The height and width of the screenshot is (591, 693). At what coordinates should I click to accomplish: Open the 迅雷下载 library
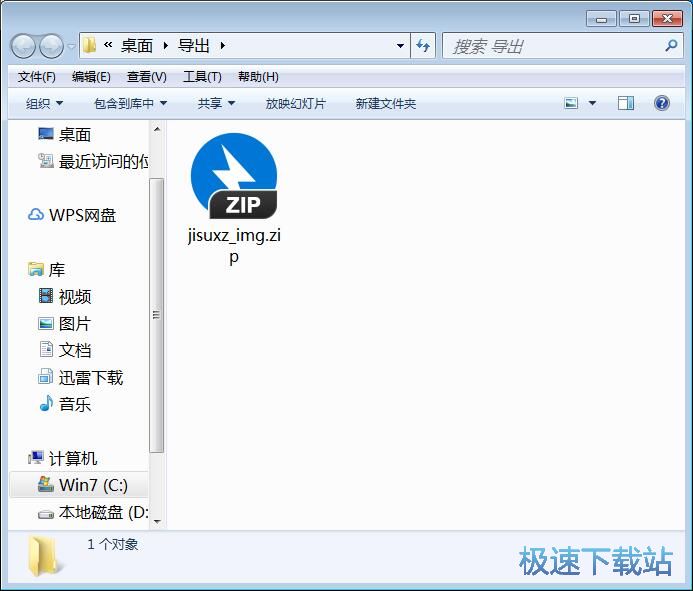[80, 377]
